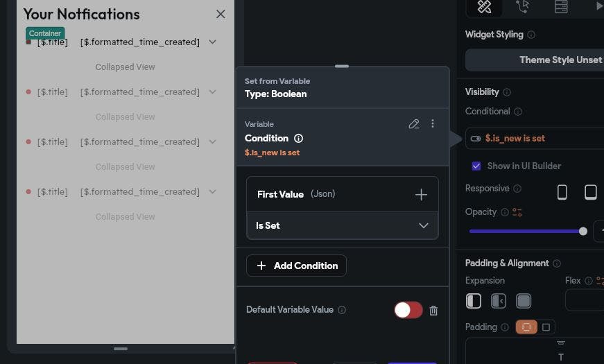This screenshot has height=364, width=604.
Task: Open the actions flow tab
Action: [523, 7]
